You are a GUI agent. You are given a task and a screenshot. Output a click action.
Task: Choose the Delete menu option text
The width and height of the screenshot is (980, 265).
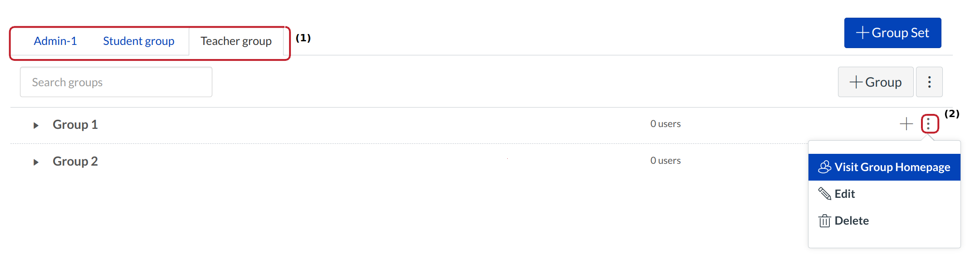[852, 221]
